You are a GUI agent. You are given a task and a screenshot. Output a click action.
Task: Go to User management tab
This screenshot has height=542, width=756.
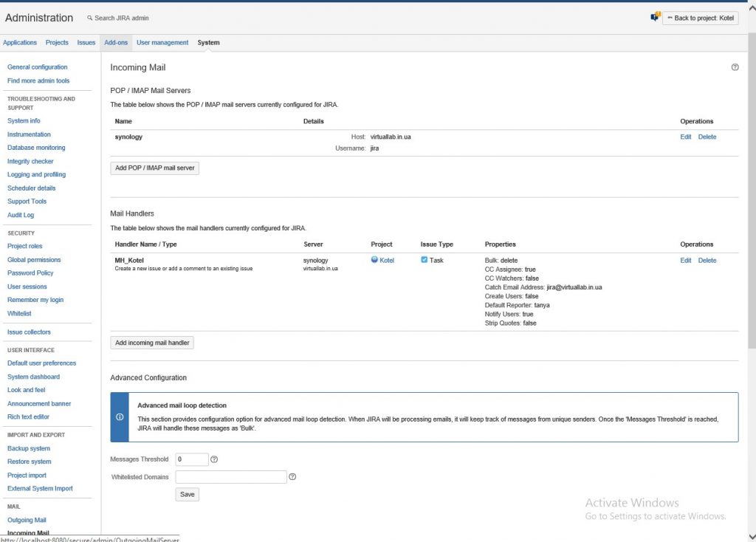[162, 42]
